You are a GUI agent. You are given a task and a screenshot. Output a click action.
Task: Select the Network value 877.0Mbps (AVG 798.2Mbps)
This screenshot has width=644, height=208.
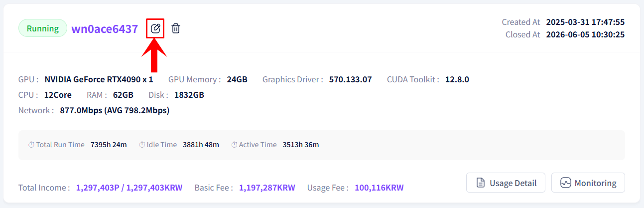pyautogui.click(x=115, y=110)
